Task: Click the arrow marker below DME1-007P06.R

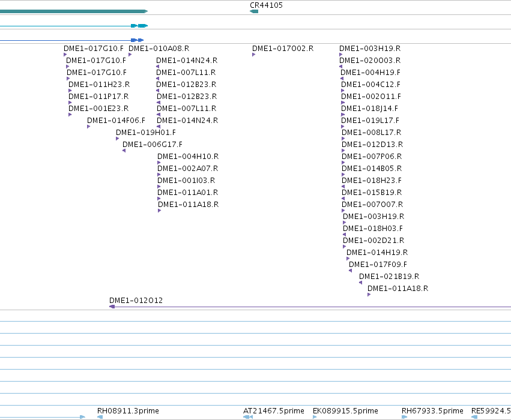Action: tap(343, 163)
